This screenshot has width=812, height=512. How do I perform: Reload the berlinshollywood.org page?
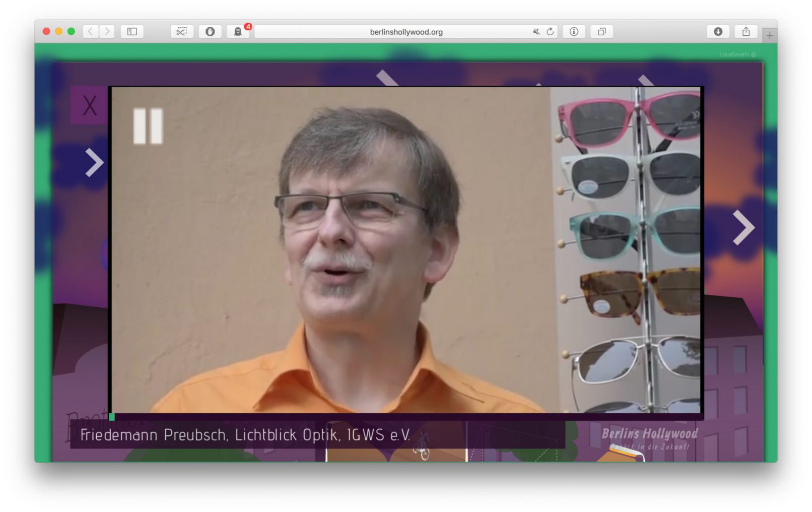550,32
